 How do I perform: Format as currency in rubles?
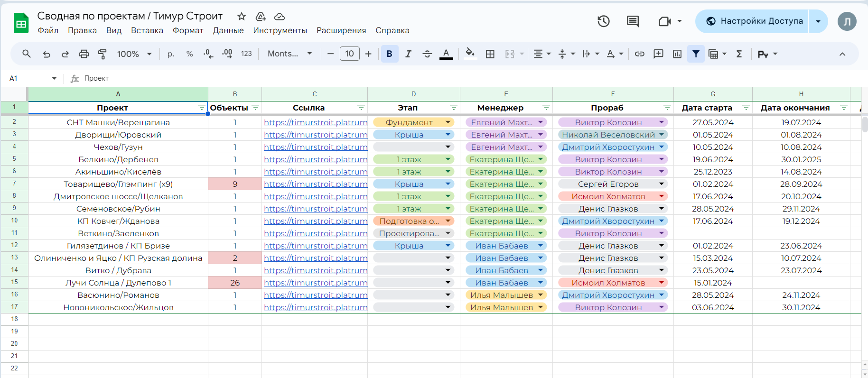tap(171, 54)
